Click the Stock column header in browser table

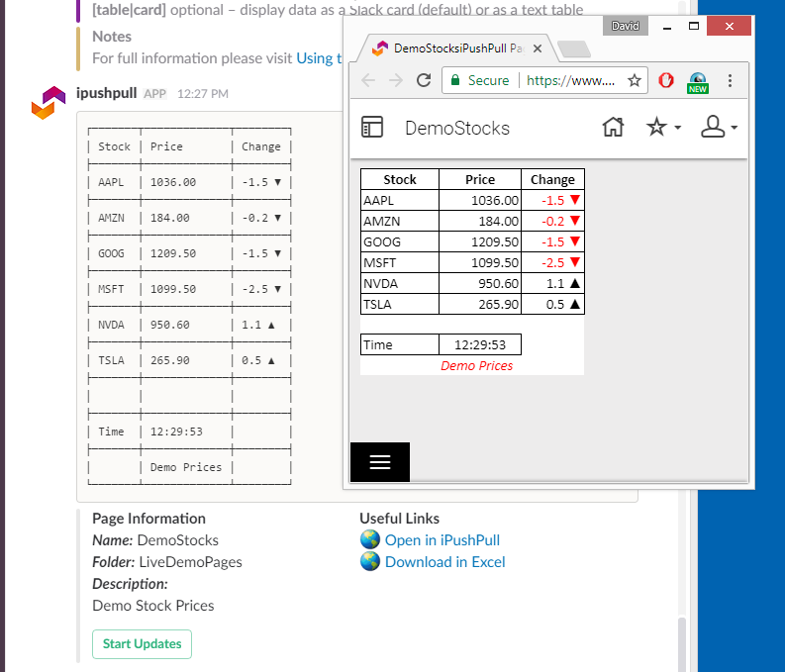(400, 180)
